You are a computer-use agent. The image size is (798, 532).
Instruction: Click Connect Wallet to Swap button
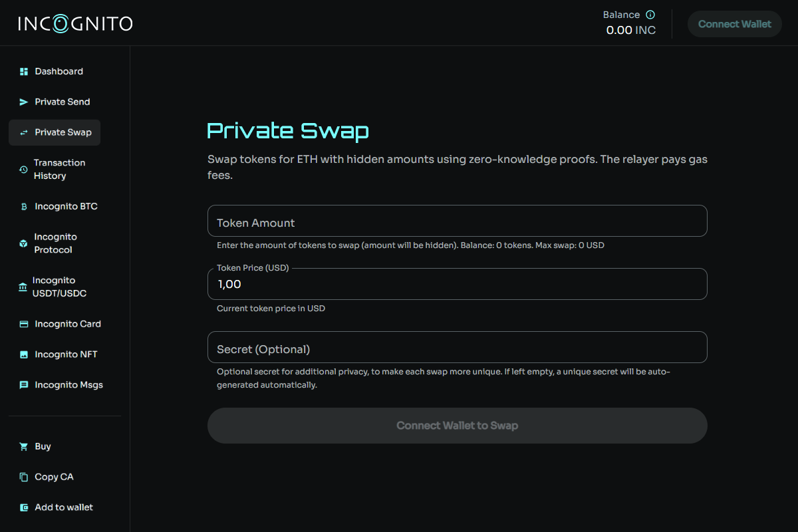[x=458, y=426]
